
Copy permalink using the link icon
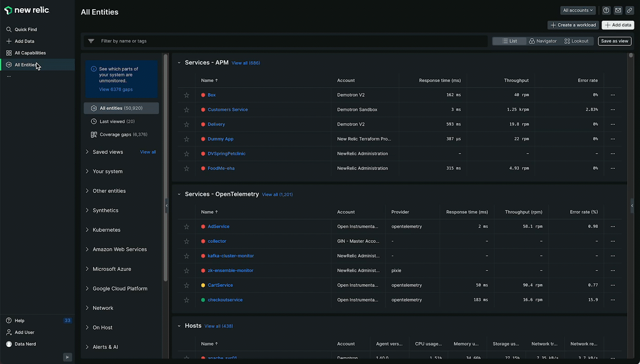click(x=630, y=11)
